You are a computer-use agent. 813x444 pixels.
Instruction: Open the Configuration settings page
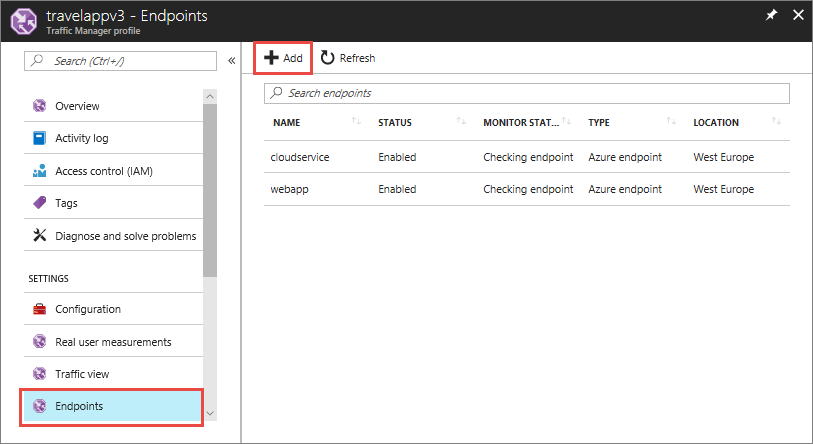tap(113, 309)
